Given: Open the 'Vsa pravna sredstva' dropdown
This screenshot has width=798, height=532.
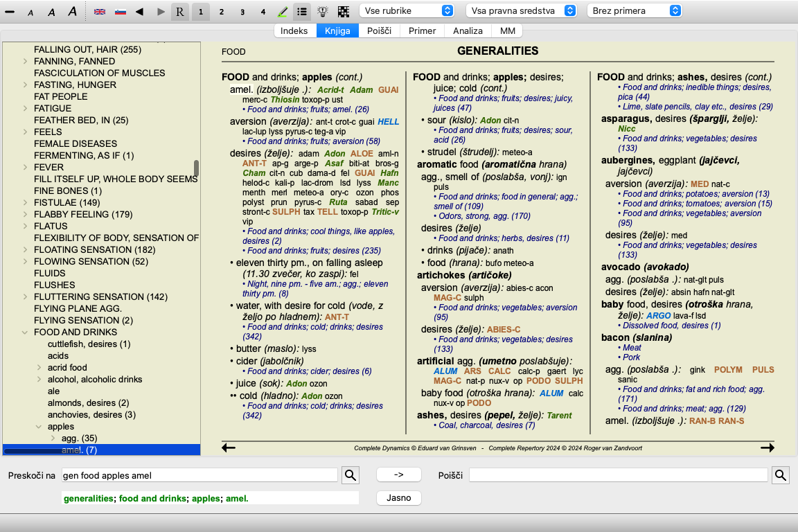Looking at the screenshot, I should tap(521, 11).
